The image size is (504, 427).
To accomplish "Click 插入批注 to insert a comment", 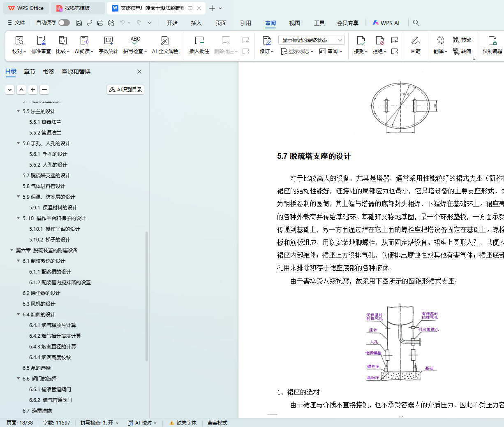I will (199, 44).
